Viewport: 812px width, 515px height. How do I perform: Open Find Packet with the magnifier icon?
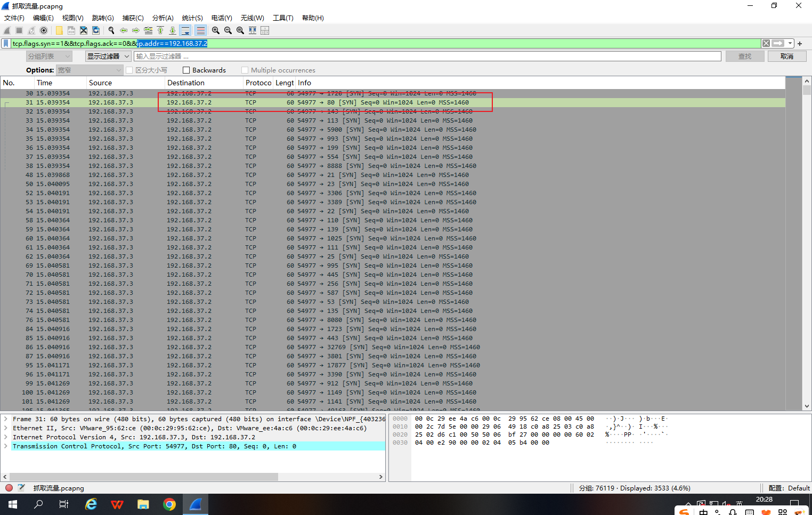click(x=111, y=30)
